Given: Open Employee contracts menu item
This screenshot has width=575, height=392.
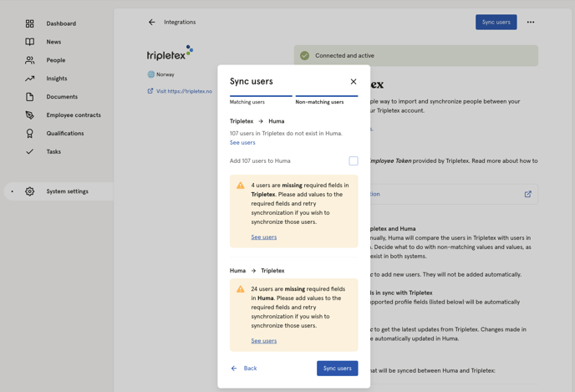Looking at the screenshot, I should (x=74, y=115).
